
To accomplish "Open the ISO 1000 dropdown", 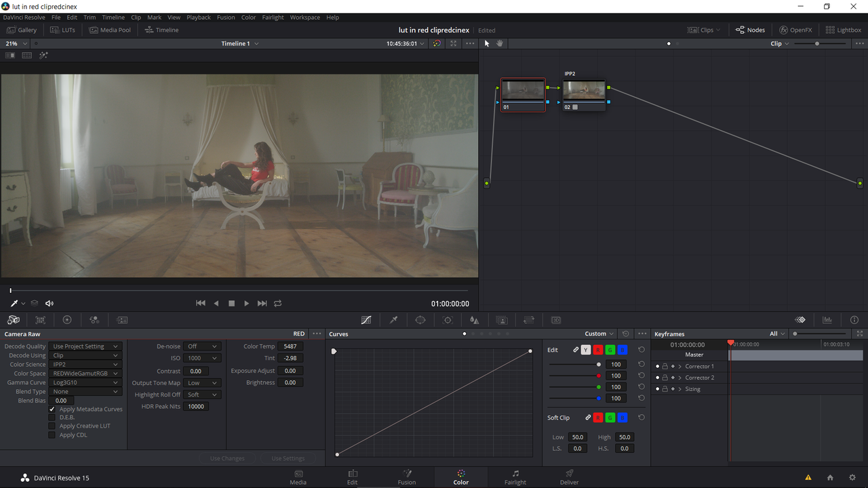I will click(203, 358).
